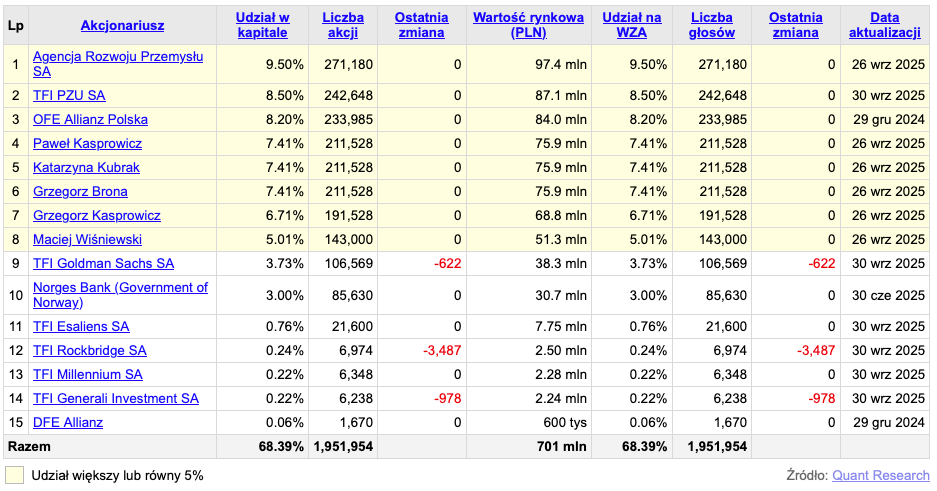937x491 pixels.
Task: Select the Lp column header
Action: pos(16,26)
